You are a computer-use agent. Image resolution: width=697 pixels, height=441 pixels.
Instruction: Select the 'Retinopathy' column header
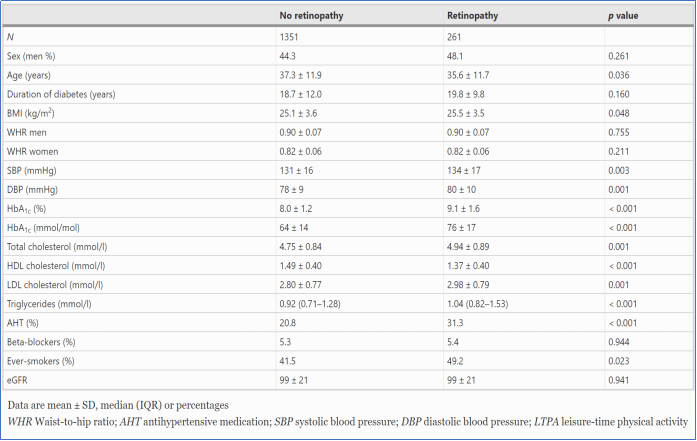pos(472,16)
